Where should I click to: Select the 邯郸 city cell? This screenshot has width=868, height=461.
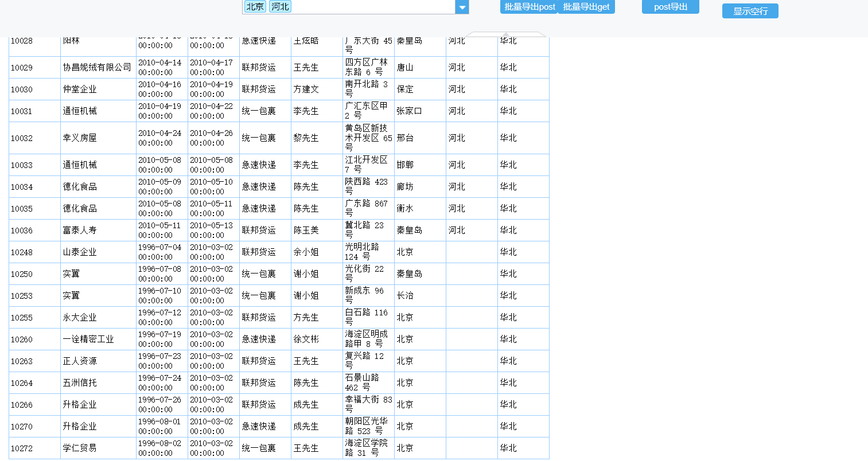click(x=420, y=165)
